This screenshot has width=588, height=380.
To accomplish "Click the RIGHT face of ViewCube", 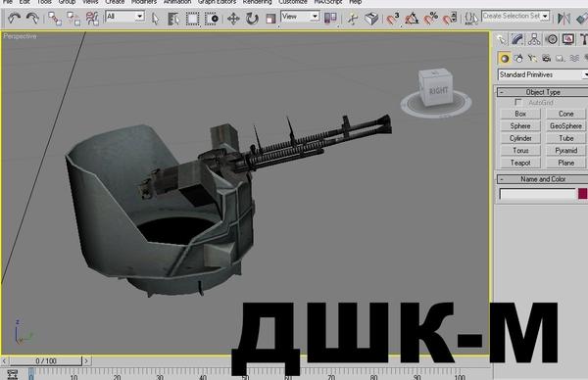I will pos(438,91).
